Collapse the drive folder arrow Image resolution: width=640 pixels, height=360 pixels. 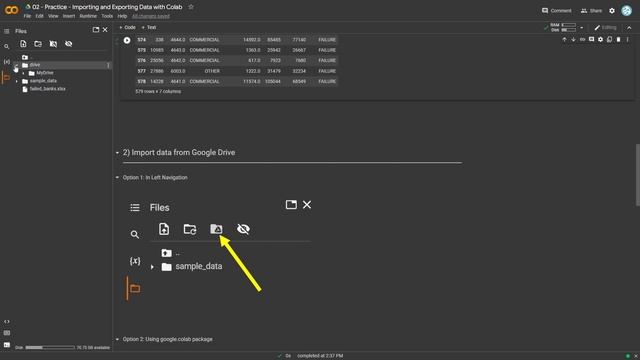tap(17, 65)
